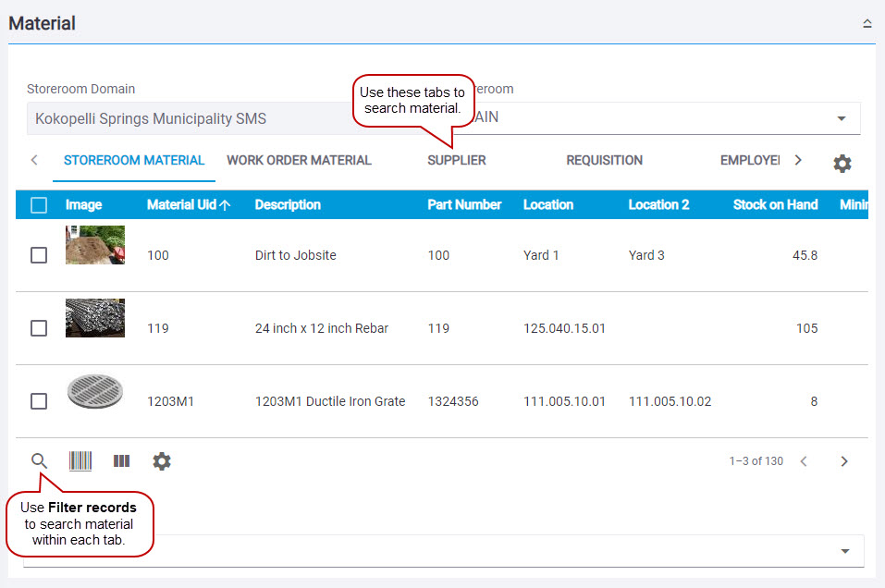The image size is (885, 588).
Task: Collapse the Material panel
Action: pyautogui.click(x=867, y=24)
